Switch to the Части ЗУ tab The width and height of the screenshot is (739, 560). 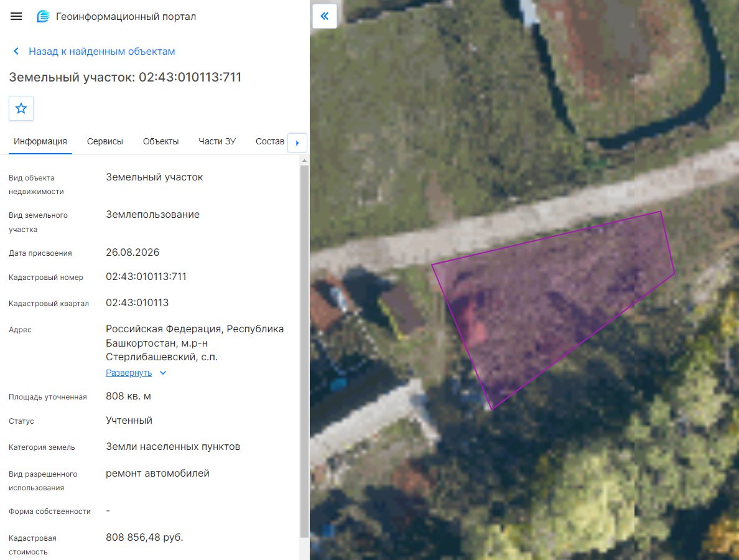click(x=217, y=141)
